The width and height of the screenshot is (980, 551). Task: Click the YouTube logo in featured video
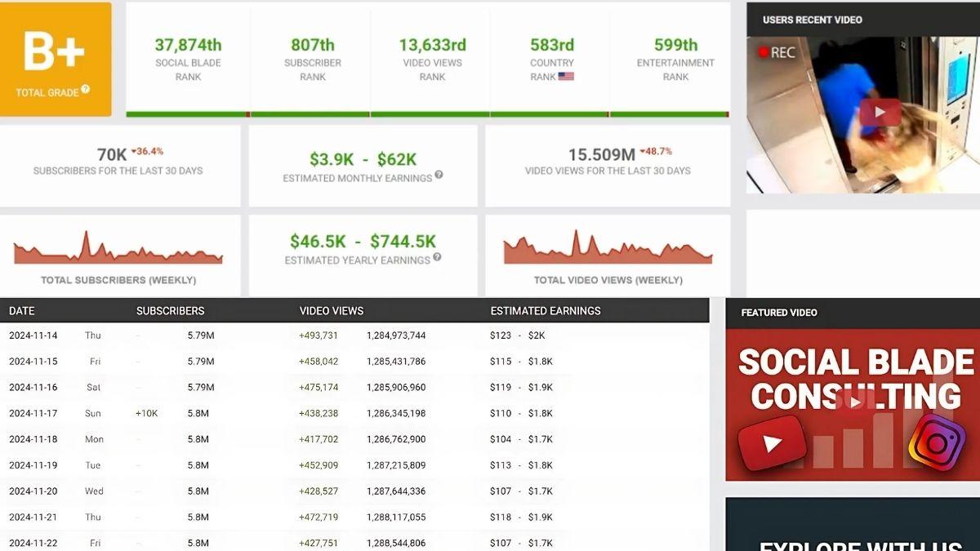(x=772, y=444)
